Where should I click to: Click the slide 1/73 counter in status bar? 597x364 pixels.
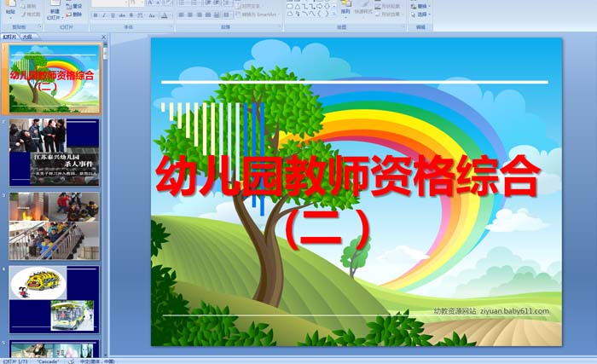15,361
